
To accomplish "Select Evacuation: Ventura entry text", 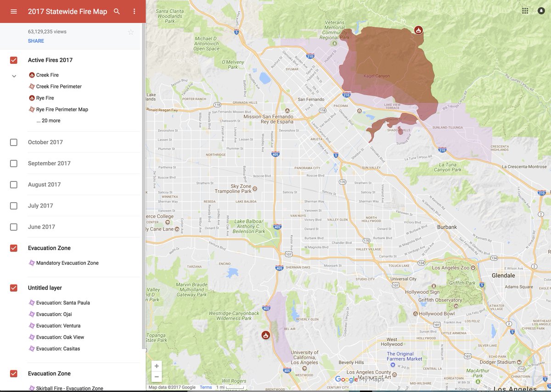I will (58, 326).
